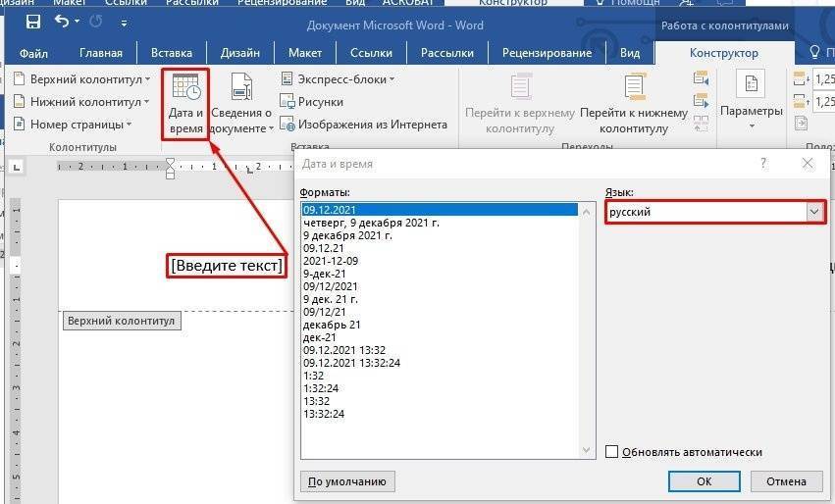835x504 pixels.
Task: Click the Date and Time icon (Дата и время)
Action: pos(185,104)
